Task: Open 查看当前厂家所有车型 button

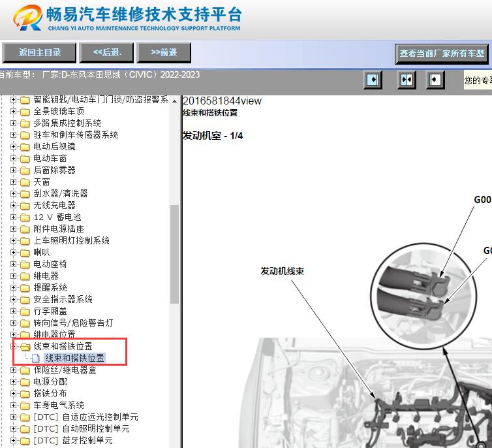Action: click(x=442, y=54)
